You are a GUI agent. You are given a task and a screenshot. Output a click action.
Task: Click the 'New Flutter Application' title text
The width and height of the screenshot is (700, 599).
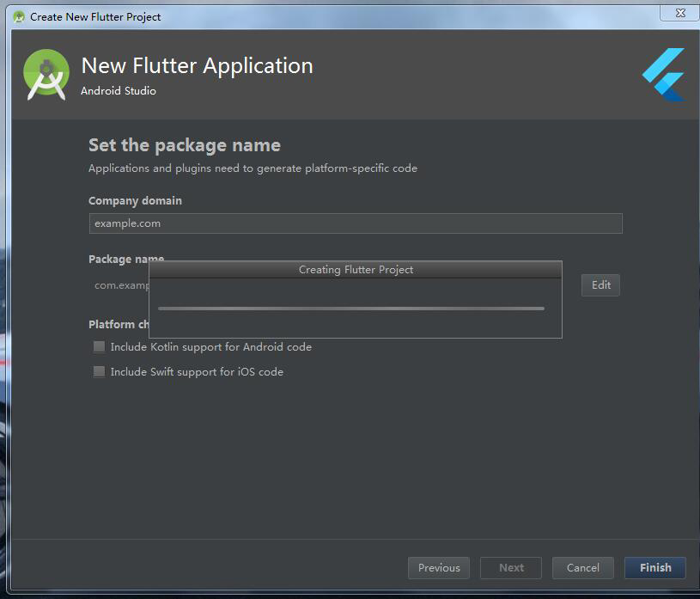197,65
